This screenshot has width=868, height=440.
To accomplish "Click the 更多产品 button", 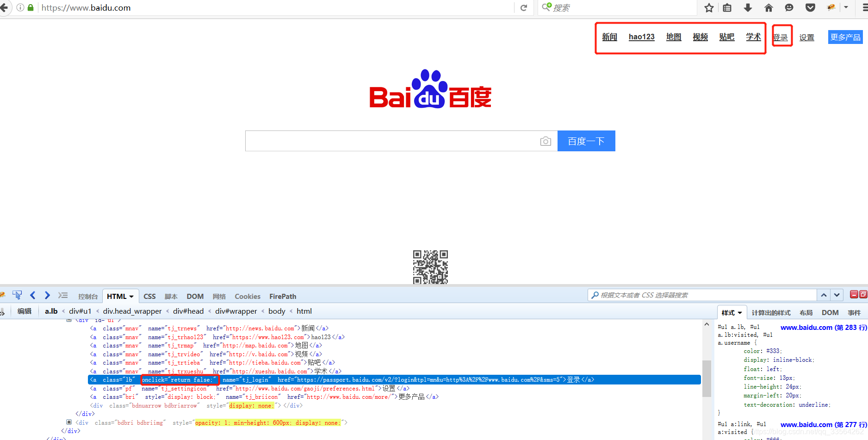I will [845, 37].
